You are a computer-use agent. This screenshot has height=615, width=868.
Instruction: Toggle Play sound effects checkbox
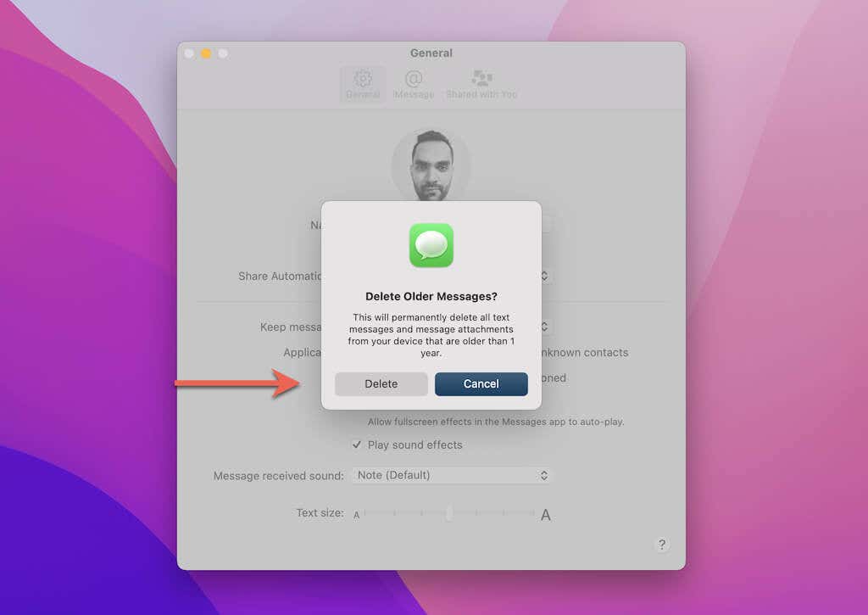[357, 444]
